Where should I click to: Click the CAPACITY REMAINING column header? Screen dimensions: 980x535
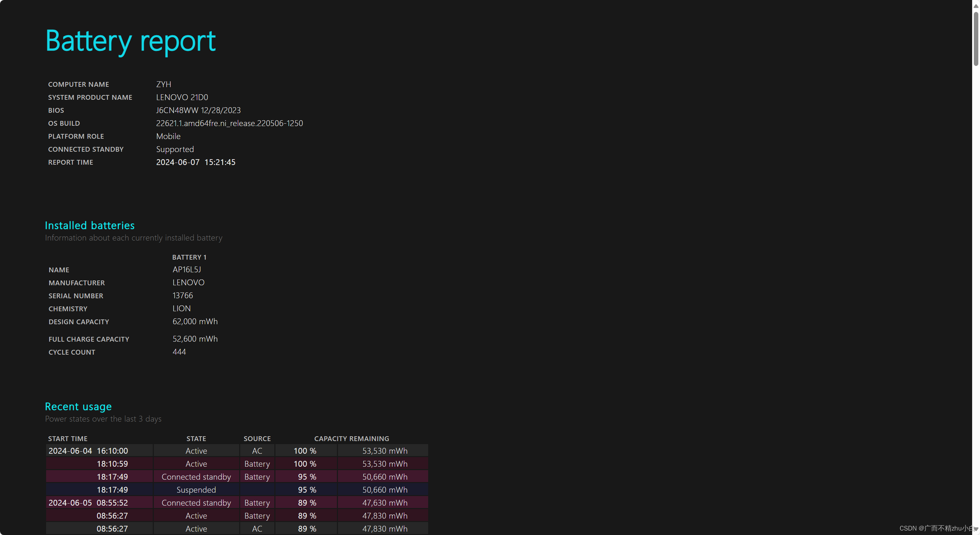[352, 438]
